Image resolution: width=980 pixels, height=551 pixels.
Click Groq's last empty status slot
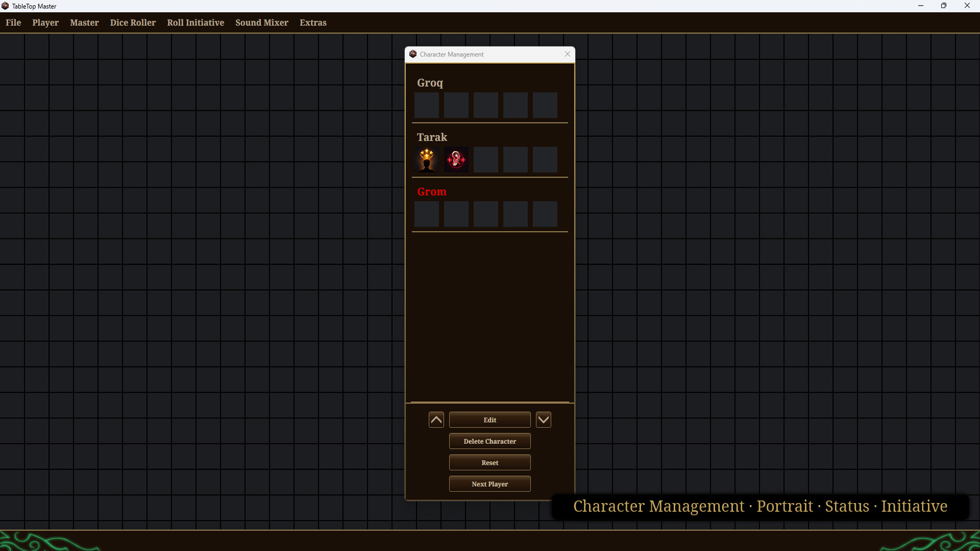[545, 105]
